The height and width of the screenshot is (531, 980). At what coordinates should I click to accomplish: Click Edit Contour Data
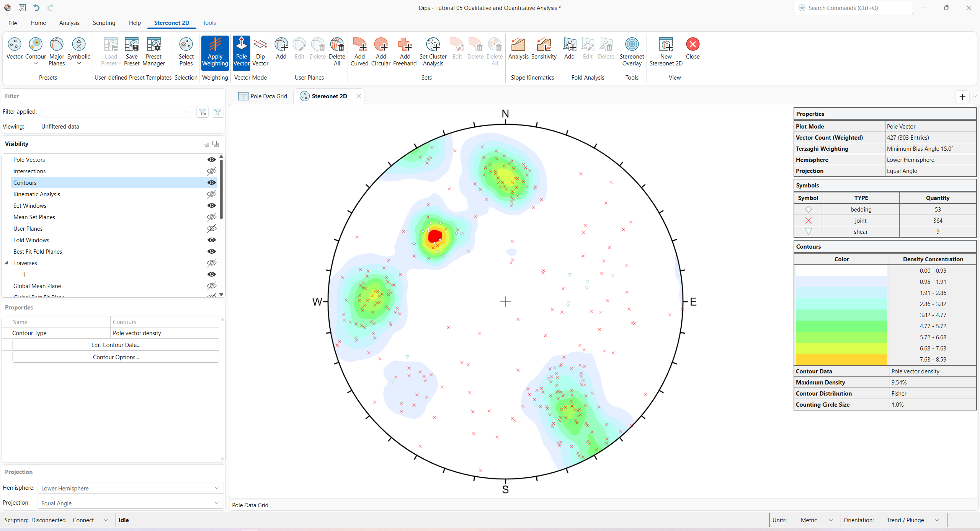point(116,345)
